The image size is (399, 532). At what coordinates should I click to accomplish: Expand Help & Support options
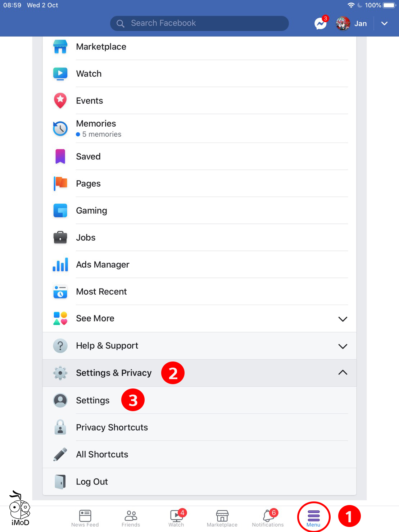pyautogui.click(x=342, y=346)
